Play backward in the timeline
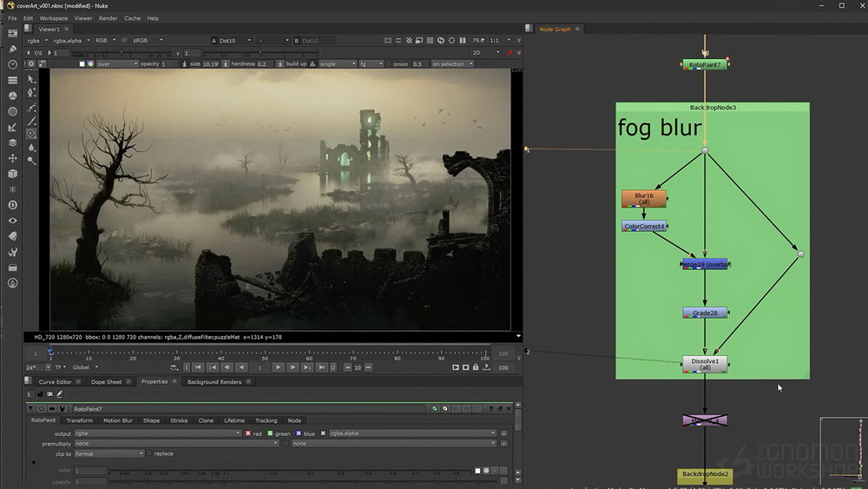Screen dimensions: 868x489 [241, 367]
